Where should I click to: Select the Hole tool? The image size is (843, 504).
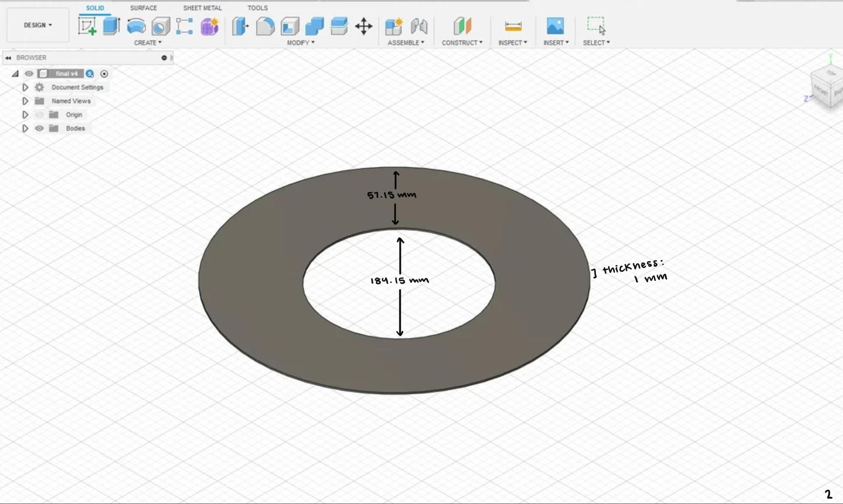pos(160,26)
